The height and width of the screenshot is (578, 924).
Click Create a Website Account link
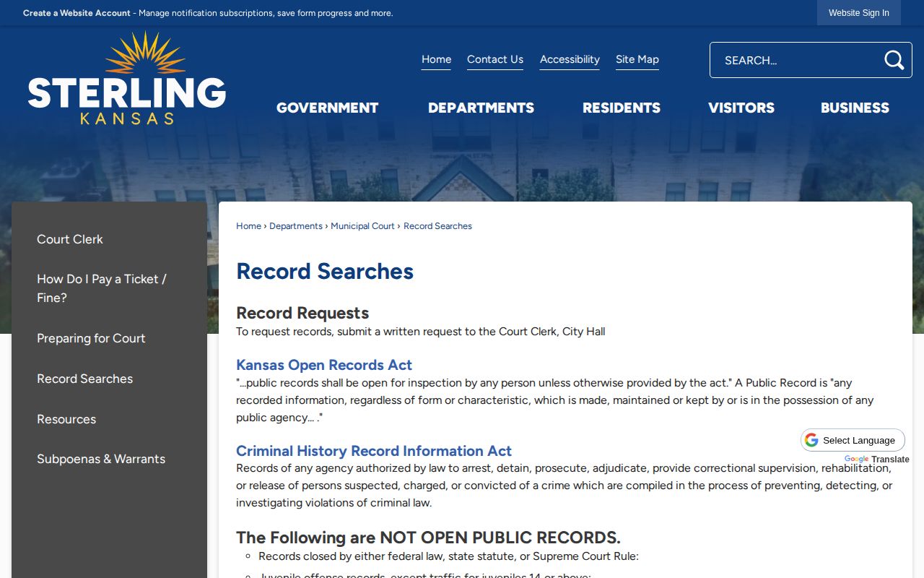point(77,13)
